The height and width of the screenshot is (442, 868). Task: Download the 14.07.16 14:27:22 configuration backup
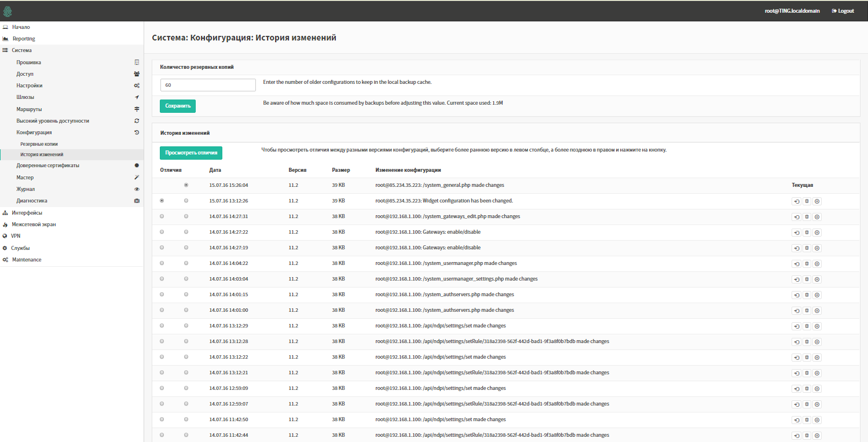click(817, 233)
